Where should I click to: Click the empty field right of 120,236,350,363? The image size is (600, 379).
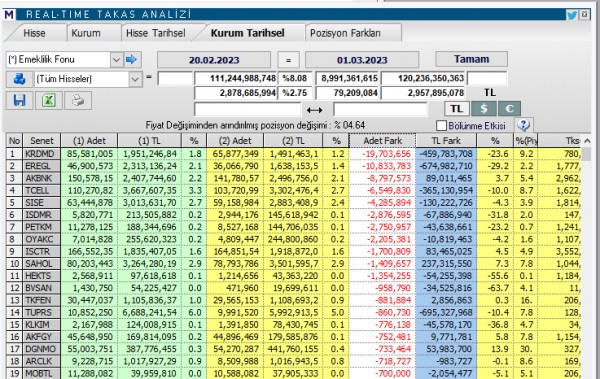487,78
